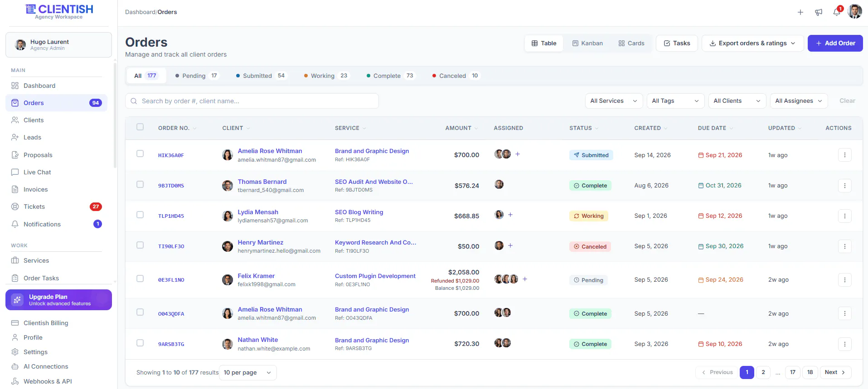Open actions menu for order 9ARSB3TG
The width and height of the screenshot is (868, 389).
click(845, 344)
